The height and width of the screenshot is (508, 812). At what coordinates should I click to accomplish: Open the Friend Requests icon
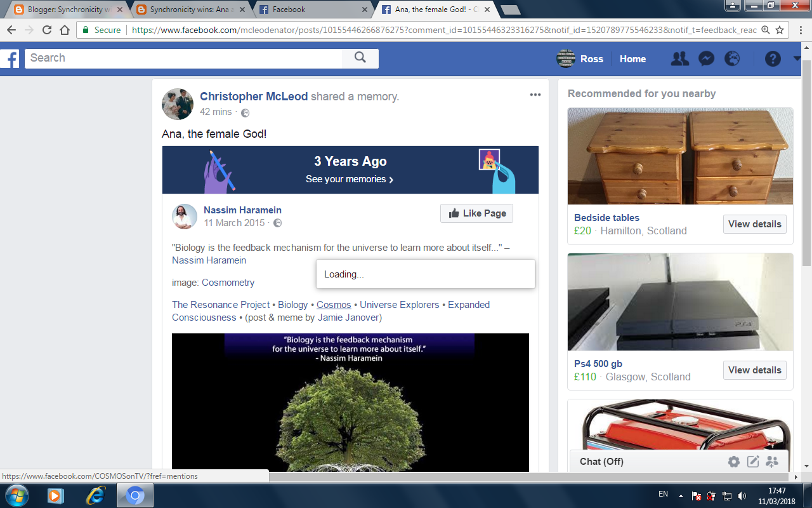click(x=680, y=59)
